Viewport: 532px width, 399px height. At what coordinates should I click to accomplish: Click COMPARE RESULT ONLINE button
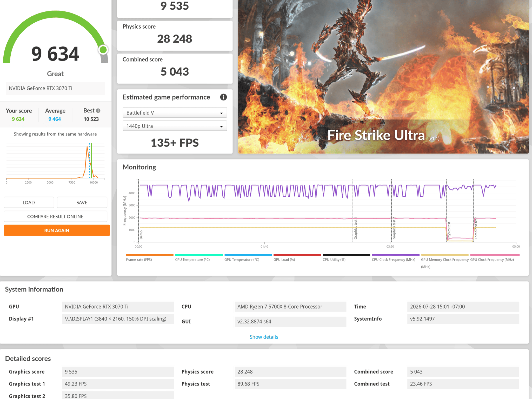coord(55,216)
